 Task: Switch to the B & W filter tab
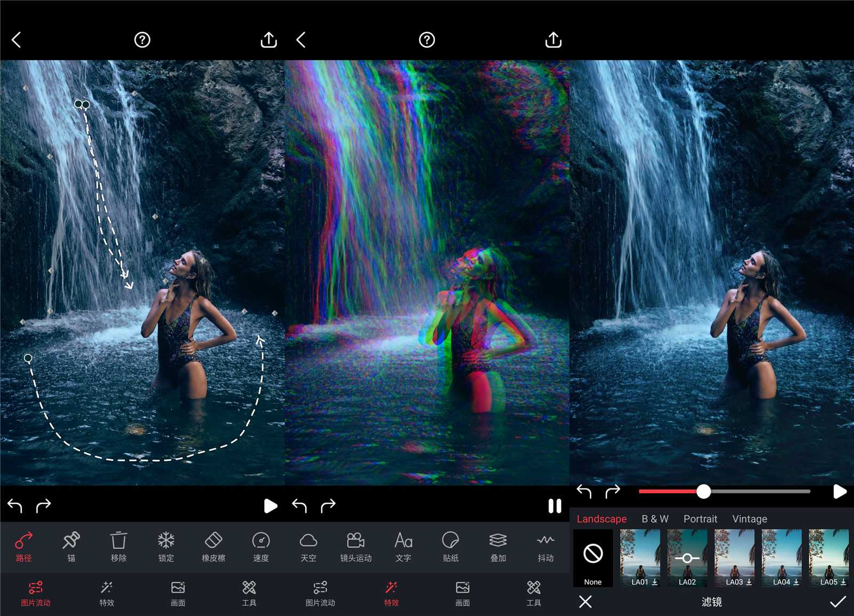(655, 519)
